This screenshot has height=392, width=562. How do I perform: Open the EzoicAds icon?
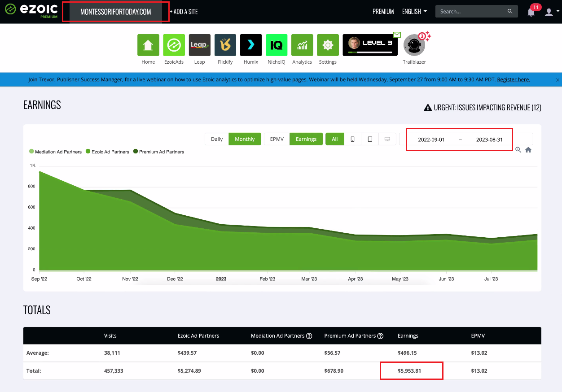click(x=174, y=45)
